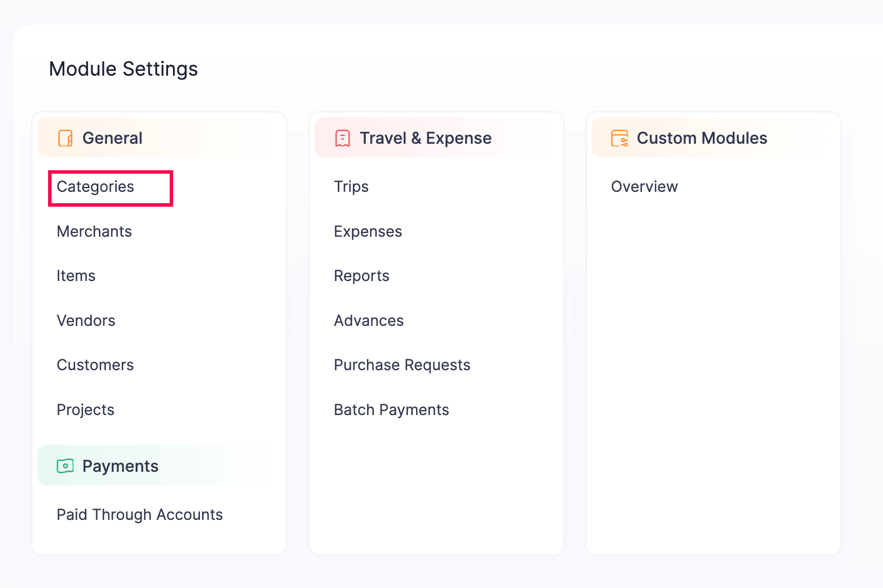Open the Advances settings

pyautogui.click(x=369, y=320)
